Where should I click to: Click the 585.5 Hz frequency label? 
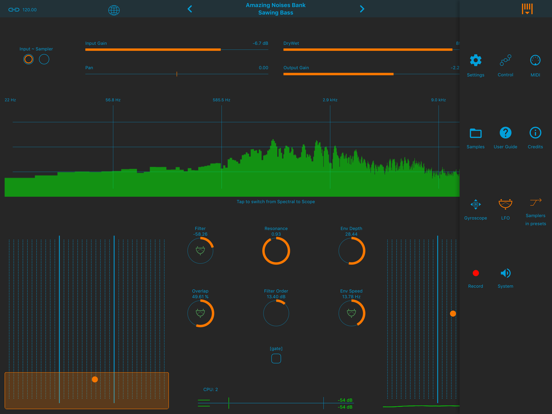pyautogui.click(x=221, y=100)
